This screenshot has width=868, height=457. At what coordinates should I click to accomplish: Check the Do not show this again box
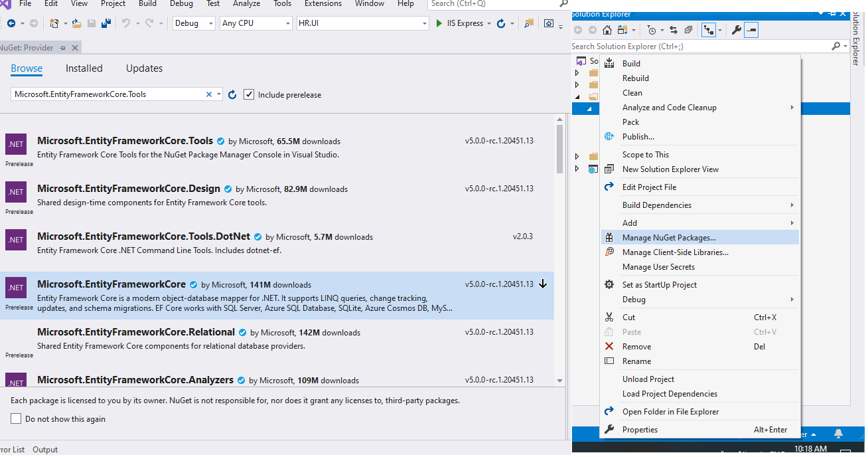(16, 418)
